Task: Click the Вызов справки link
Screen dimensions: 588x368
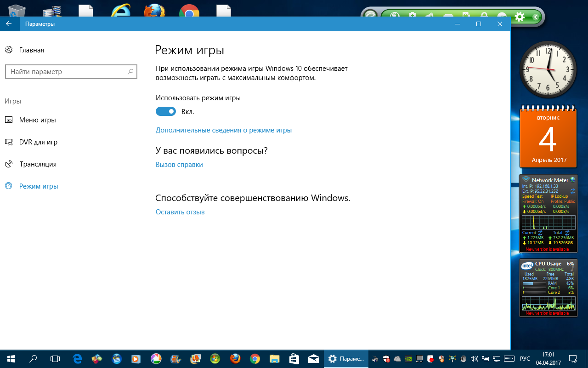Action: pyautogui.click(x=179, y=165)
